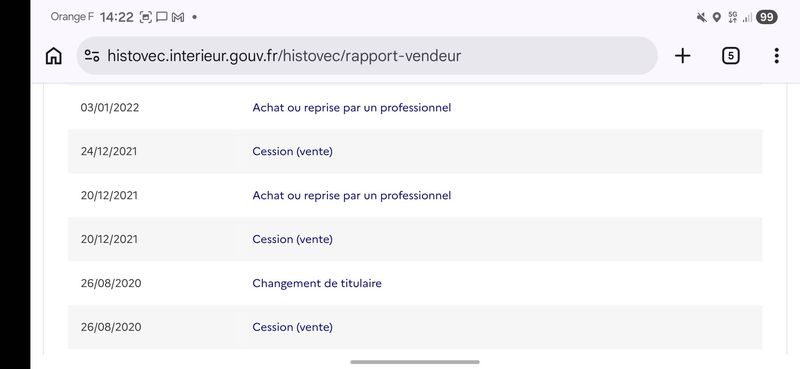
Task: Tap the bottom navigation gesture handle
Action: [415, 362]
